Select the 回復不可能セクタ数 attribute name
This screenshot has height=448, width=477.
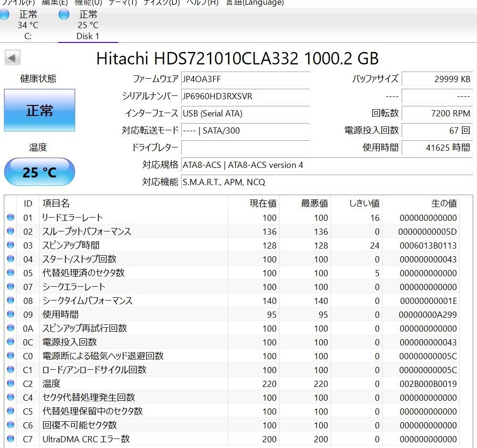coord(79,425)
